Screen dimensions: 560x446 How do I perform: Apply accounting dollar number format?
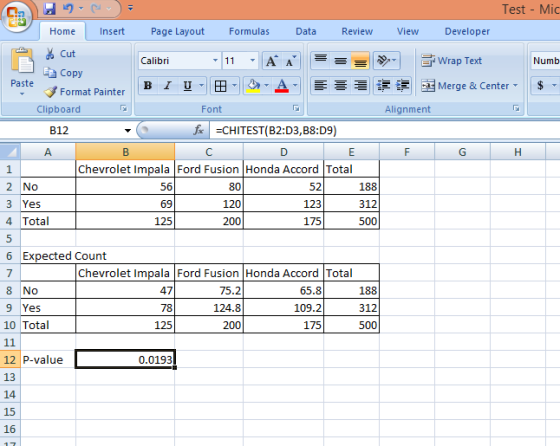point(540,86)
